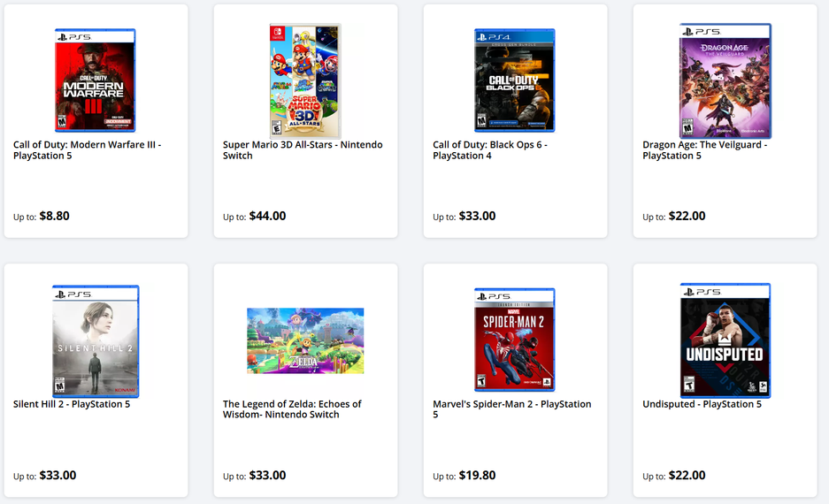
Task: Click the Dragon Age: The Veilguard title link
Action: pos(704,150)
